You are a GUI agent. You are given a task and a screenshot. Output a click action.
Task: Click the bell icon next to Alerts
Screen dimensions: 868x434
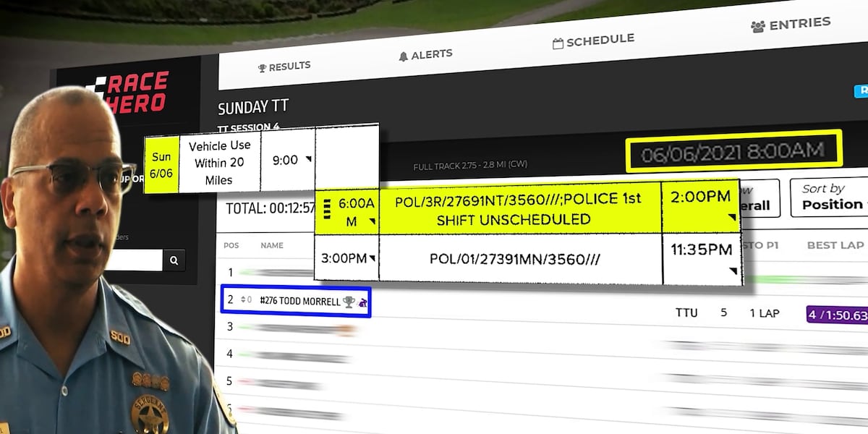pos(404,56)
